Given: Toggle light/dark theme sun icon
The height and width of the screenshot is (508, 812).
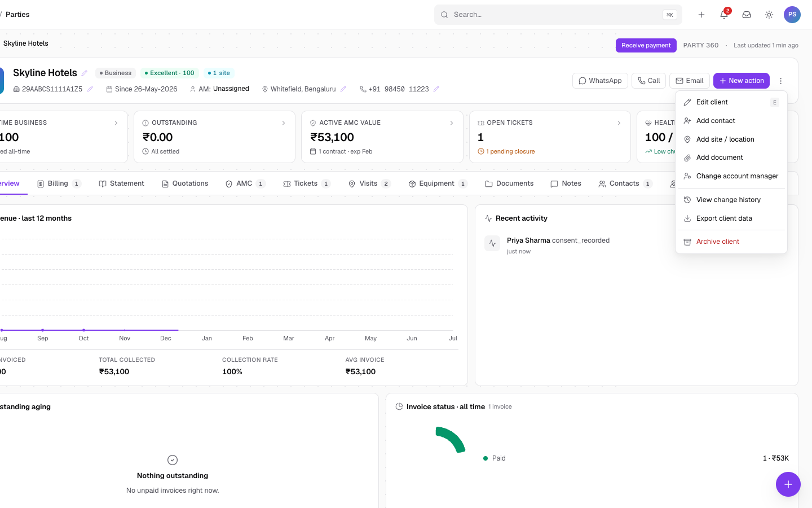Looking at the screenshot, I should (x=769, y=15).
